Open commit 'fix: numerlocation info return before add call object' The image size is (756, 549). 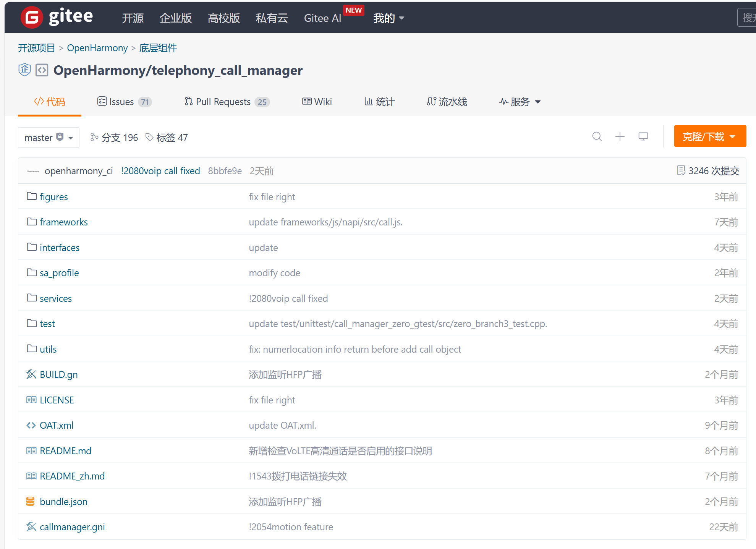tap(355, 349)
